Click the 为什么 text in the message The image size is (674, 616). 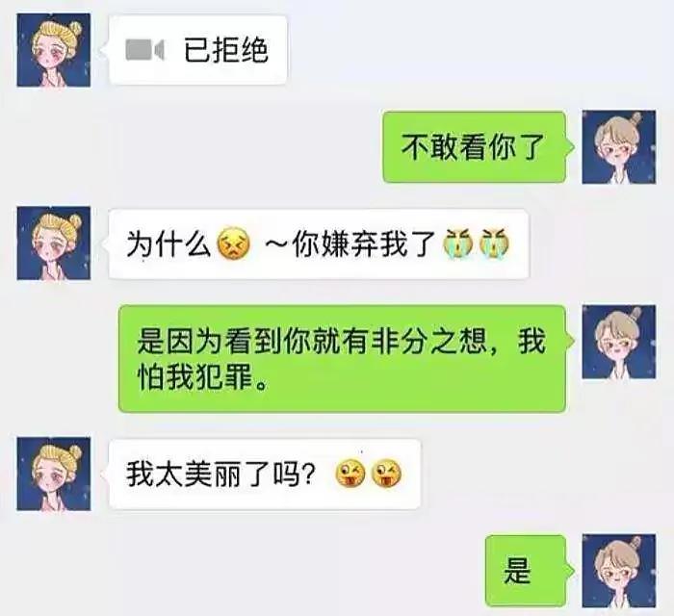coord(168,244)
